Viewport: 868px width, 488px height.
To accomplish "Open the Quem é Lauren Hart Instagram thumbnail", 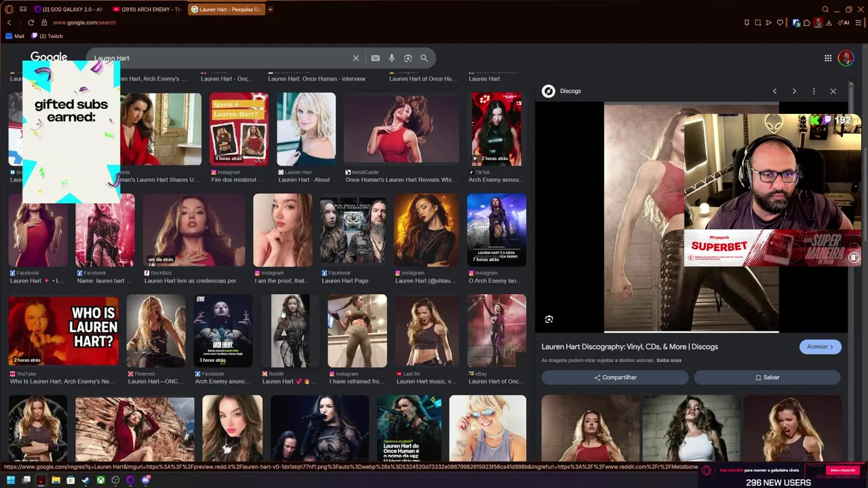I will click(239, 129).
